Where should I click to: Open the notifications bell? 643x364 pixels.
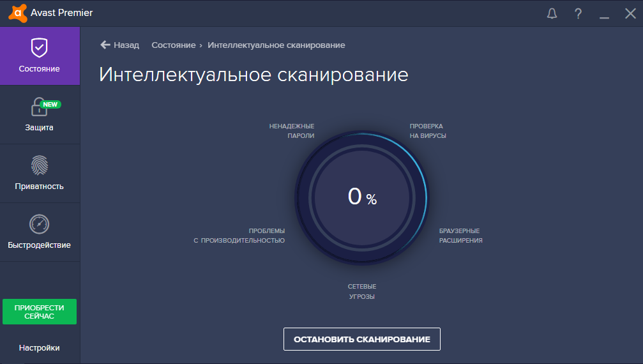(552, 13)
